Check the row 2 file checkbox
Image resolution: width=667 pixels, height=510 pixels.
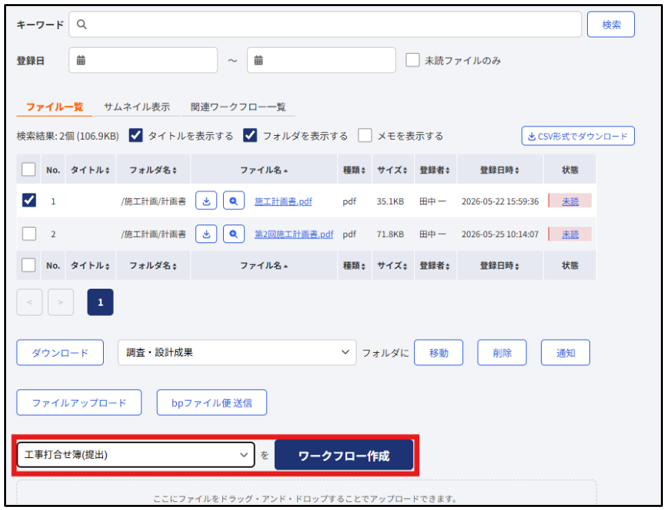tap(29, 234)
